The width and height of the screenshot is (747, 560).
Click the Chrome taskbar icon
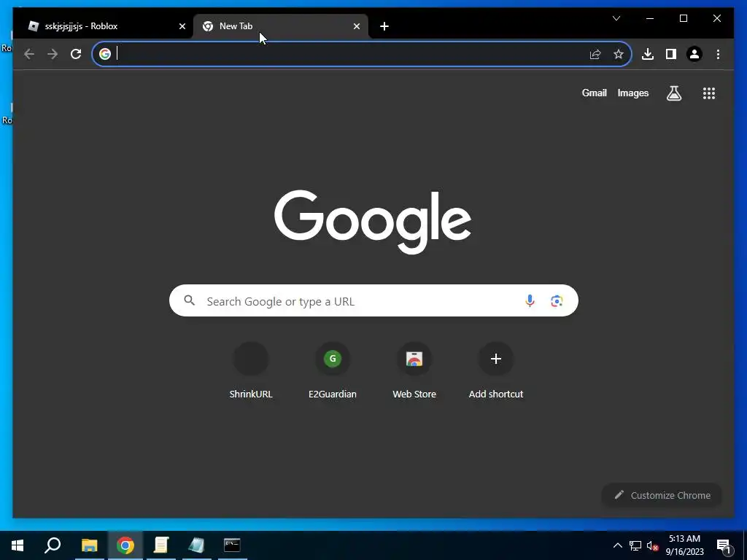125,545
